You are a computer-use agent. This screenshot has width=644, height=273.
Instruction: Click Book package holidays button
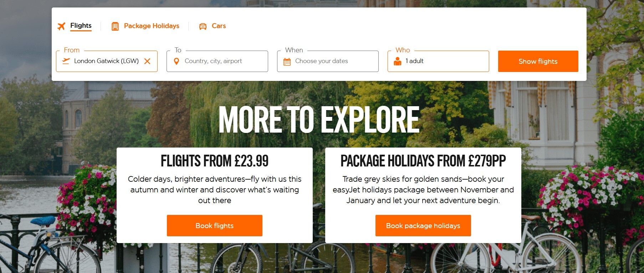coord(423,226)
